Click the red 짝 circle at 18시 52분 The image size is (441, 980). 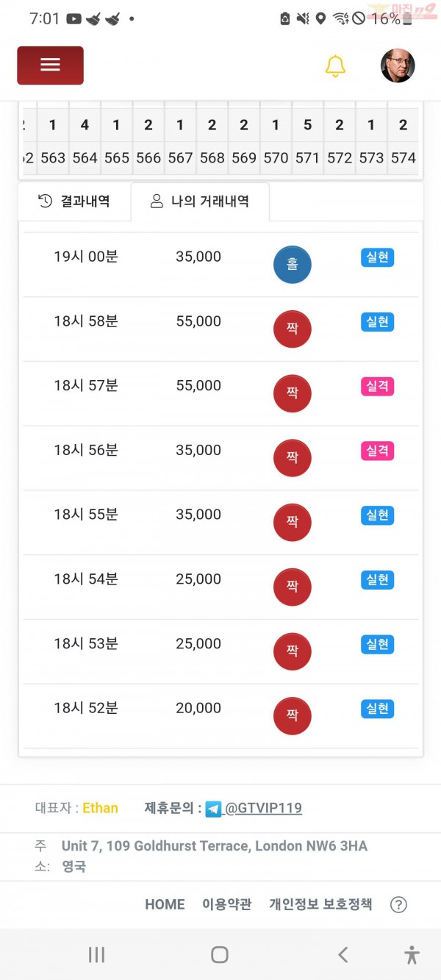293,716
